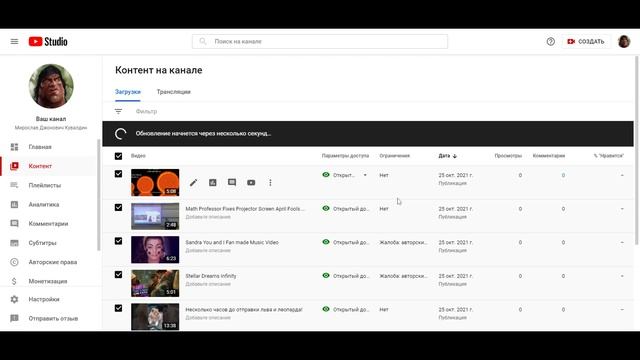Click the YouTube Studio logo
640x360 pixels.
[48, 41]
